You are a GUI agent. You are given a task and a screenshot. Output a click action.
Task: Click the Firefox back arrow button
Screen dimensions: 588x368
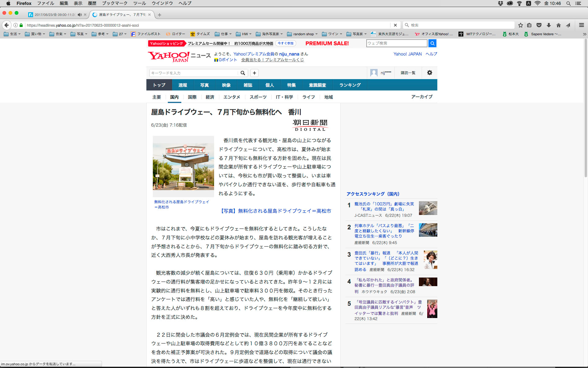pyautogui.click(x=6, y=25)
